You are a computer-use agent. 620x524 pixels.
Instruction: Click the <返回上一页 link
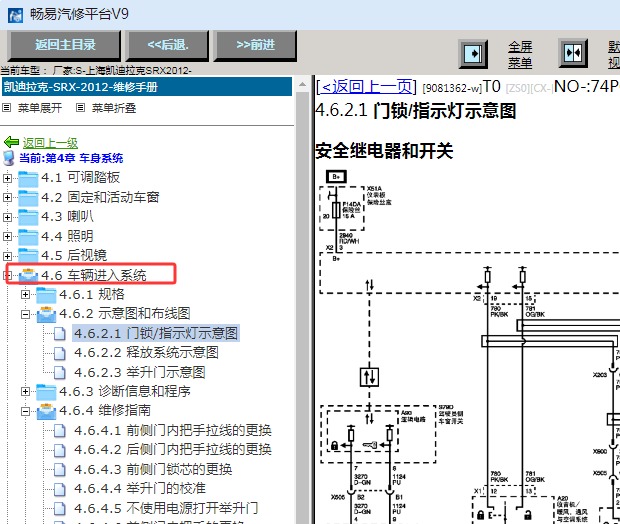[367, 86]
